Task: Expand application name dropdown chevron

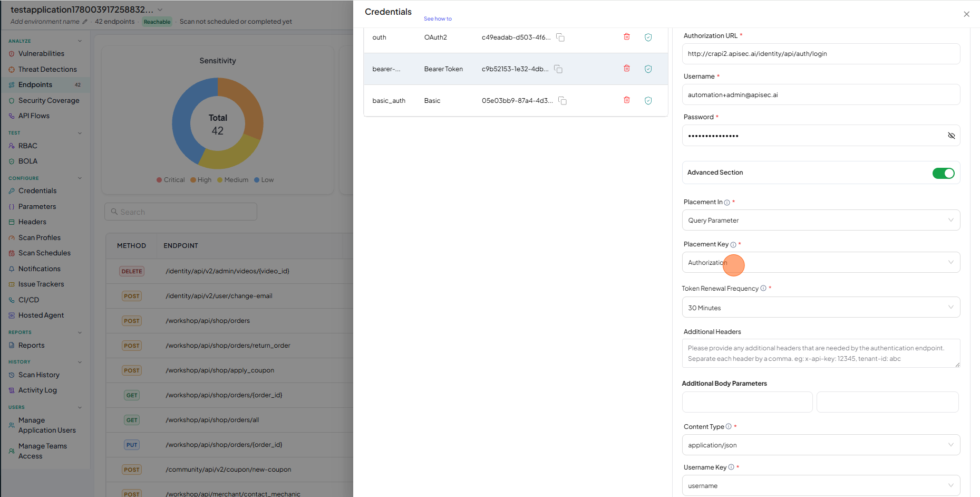Action: 160,10
